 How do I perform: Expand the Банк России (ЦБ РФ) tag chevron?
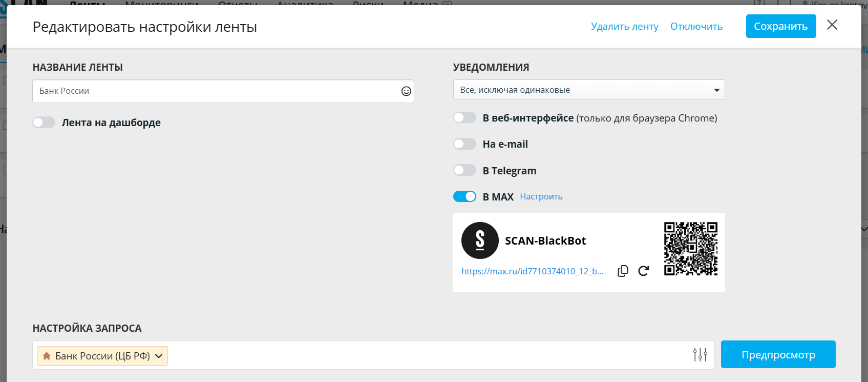click(159, 356)
